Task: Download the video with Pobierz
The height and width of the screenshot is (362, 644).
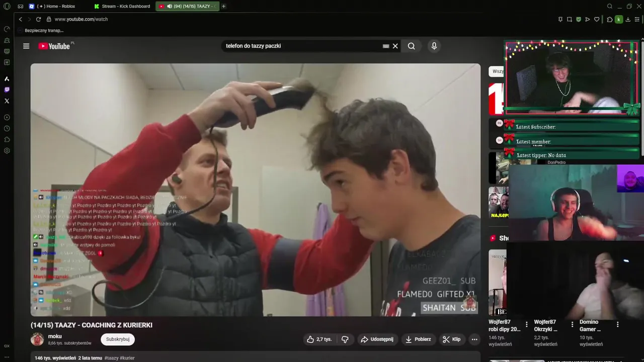Action: click(x=418, y=339)
